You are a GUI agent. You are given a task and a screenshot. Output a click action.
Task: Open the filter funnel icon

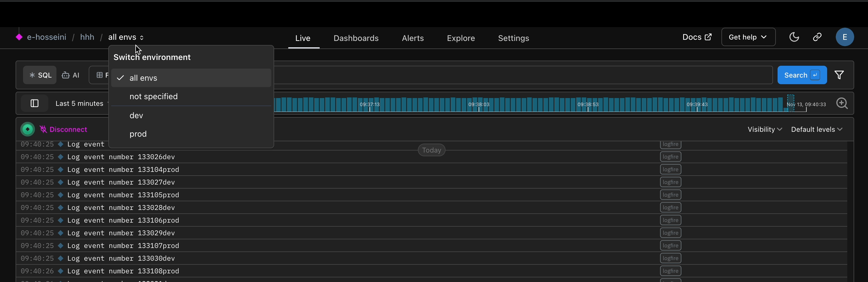[x=839, y=75]
